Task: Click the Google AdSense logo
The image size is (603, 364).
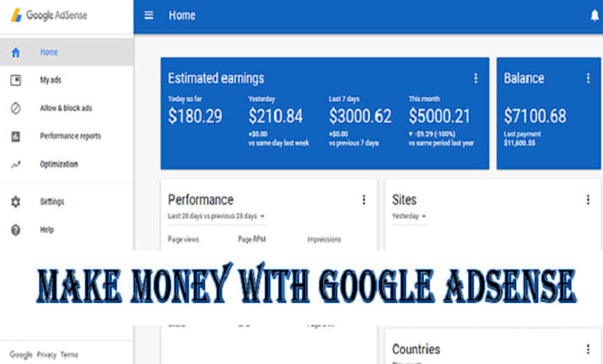Action: click(x=49, y=15)
